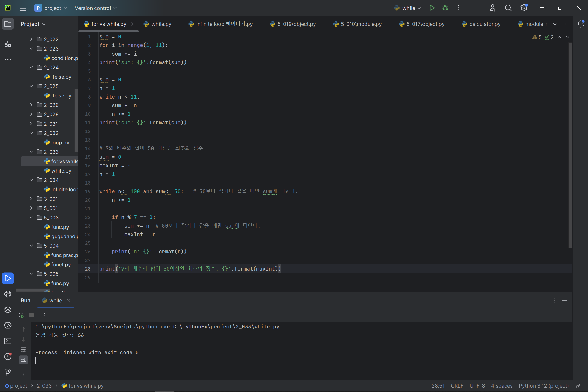Toggle soft-wrap in the Run console
Image resolution: width=588 pixels, height=392 pixels.
point(23,350)
